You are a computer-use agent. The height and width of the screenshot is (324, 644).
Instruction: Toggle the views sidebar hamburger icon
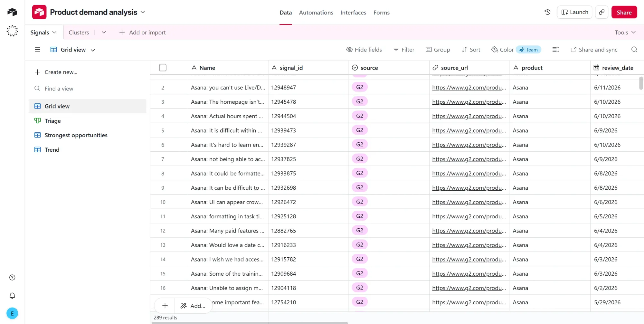click(x=38, y=50)
